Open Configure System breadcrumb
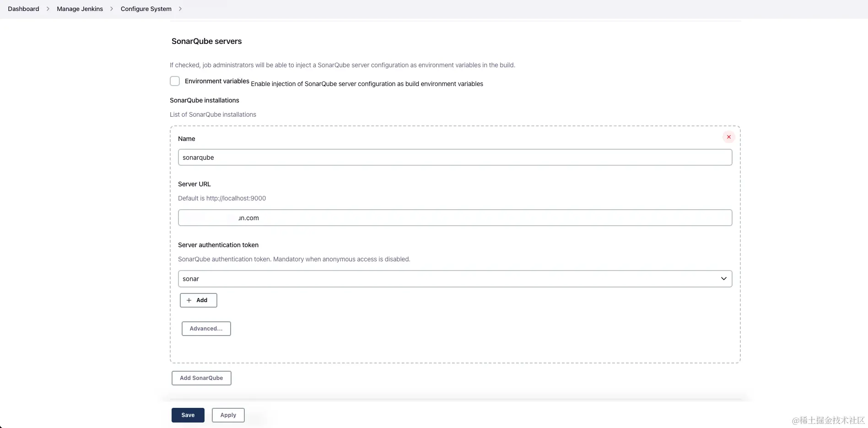This screenshot has height=428, width=868. [146, 9]
